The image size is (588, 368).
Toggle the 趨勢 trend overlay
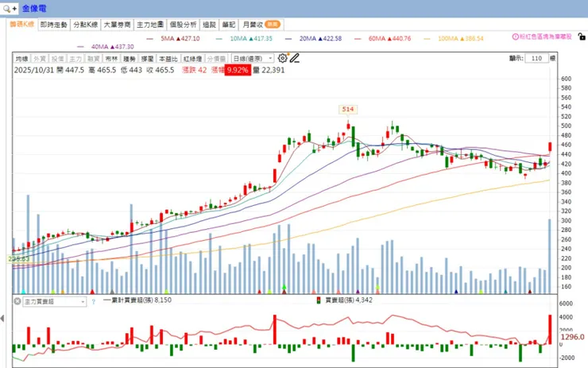coord(130,59)
